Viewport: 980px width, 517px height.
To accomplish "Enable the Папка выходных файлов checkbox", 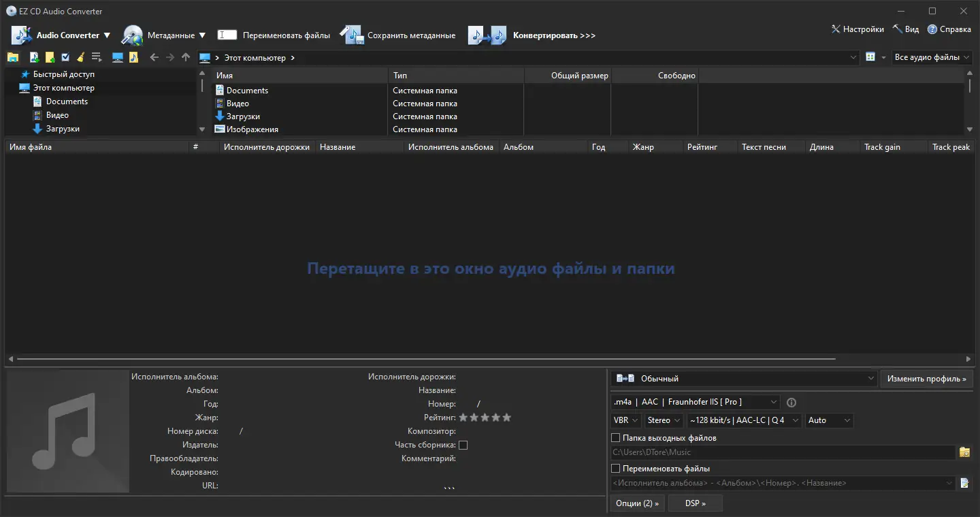I will coord(615,437).
